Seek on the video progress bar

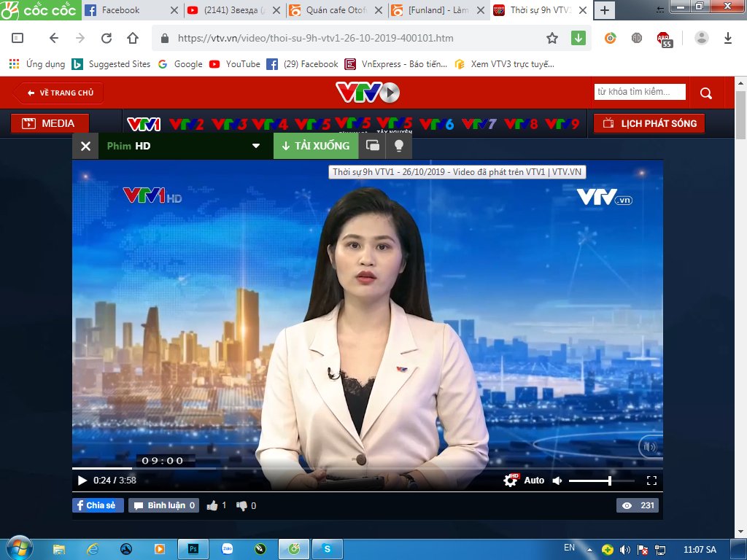tap(368, 469)
